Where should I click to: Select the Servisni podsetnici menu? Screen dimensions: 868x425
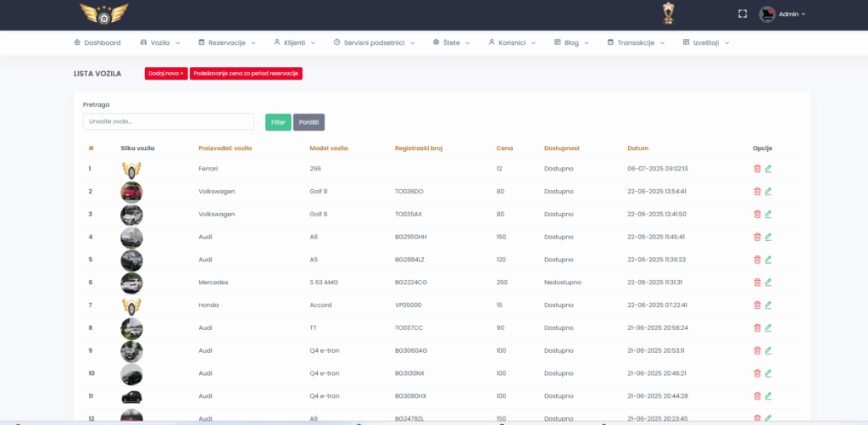(x=373, y=42)
